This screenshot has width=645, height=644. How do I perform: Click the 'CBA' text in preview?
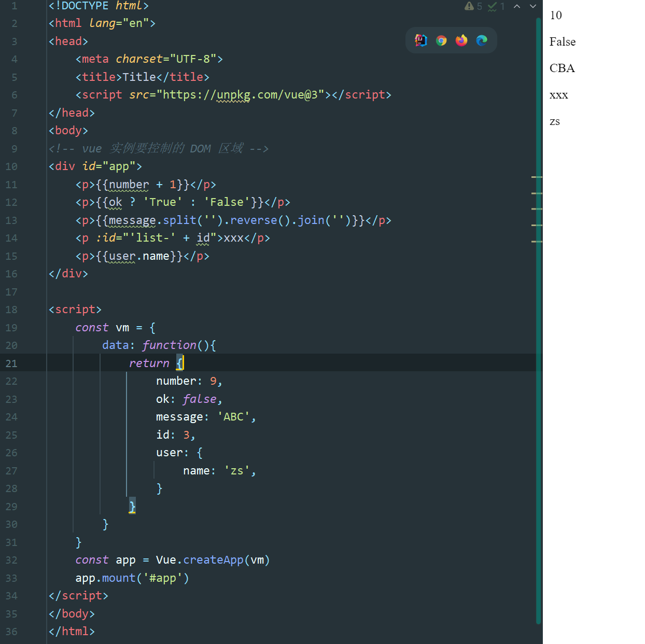[562, 68]
